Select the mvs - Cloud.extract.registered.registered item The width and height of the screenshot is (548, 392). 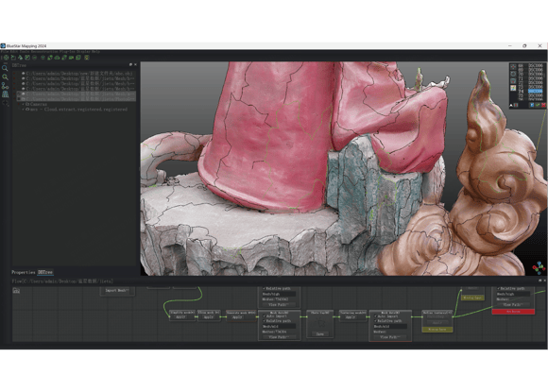click(78, 110)
